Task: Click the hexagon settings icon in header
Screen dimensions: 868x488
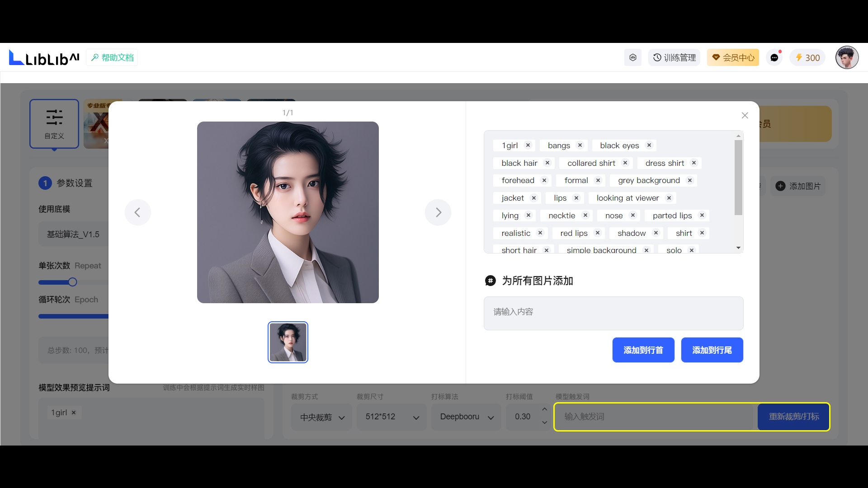Action: tap(633, 58)
